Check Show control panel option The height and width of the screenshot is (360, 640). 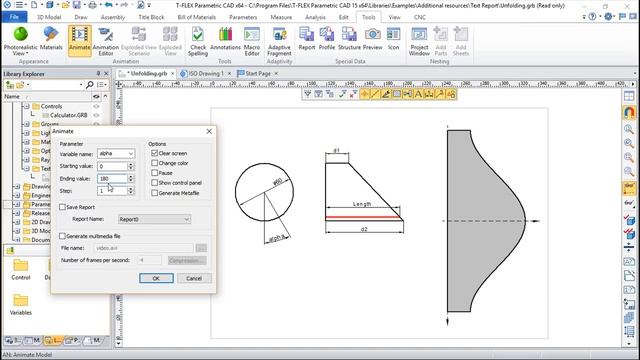[x=155, y=183]
